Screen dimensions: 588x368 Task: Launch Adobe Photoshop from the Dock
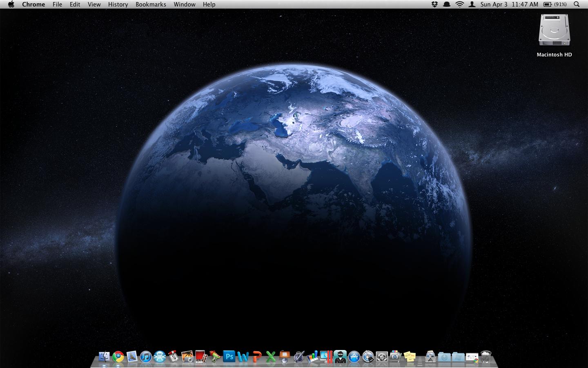tap(229, 357)
